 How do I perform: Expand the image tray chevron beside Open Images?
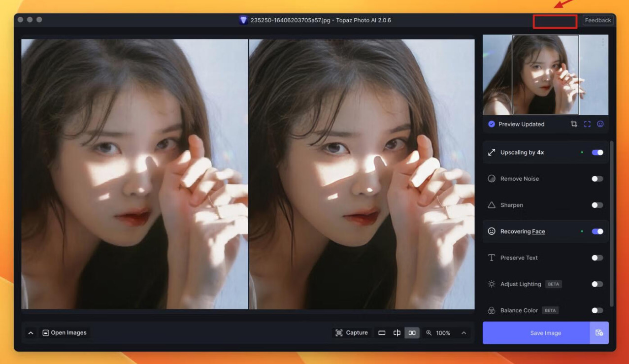point(31,333)
